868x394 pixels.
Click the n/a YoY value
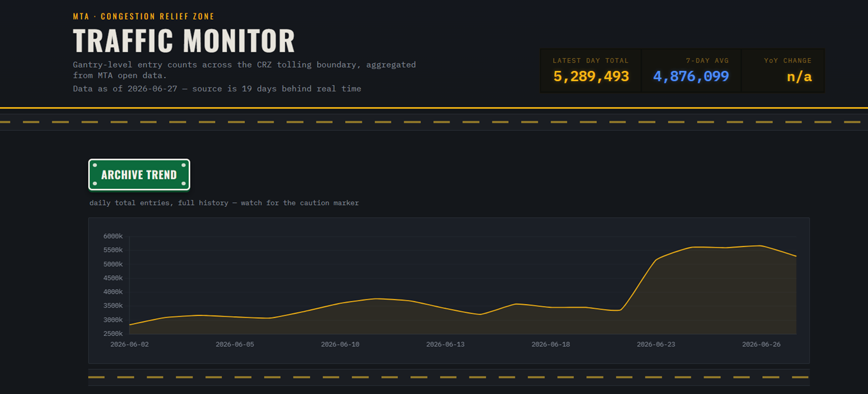[x=799, y=77]
